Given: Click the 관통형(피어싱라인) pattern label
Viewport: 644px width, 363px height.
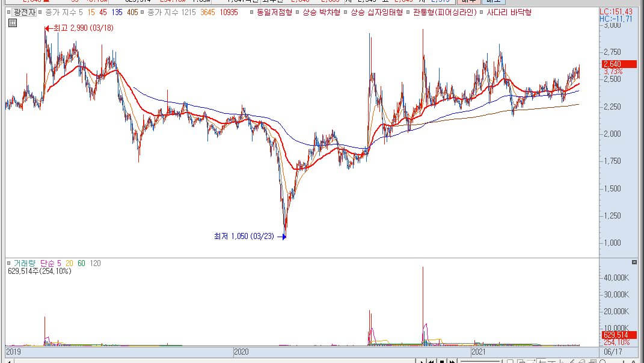Looking at the screenshot, I should tap(445, 12).
